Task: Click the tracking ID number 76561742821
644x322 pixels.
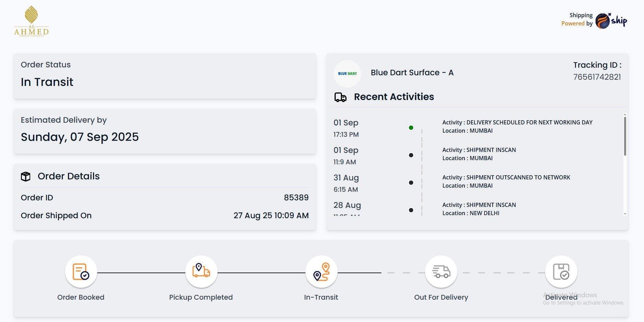Action: tap(597, 77)
